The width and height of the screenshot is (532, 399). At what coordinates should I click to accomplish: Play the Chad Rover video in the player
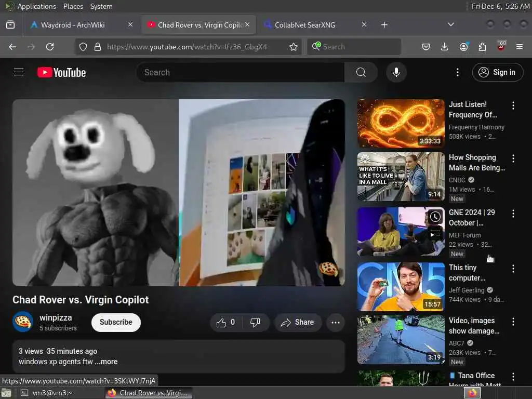pos(179,192)
